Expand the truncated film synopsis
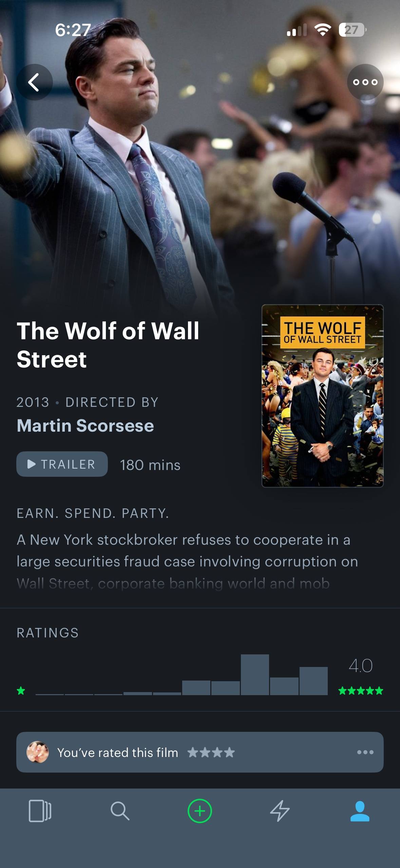Screen dimensions: 400x868 187,561
